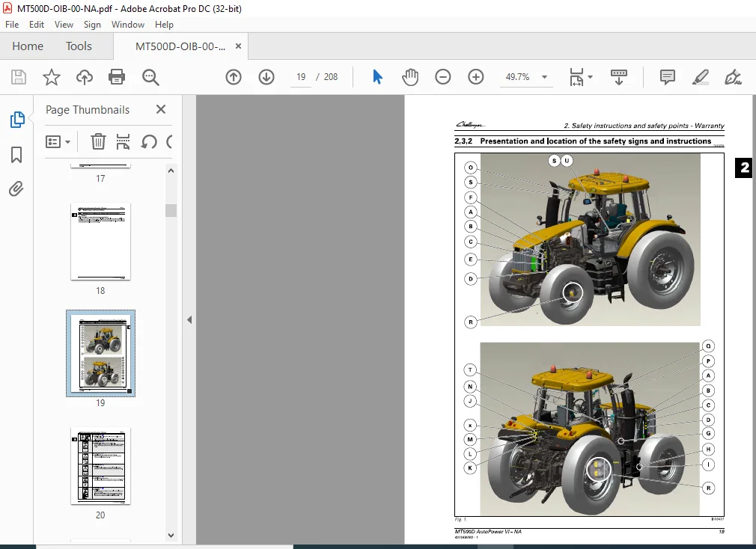This screenshot has width=756, height=549.
Task: Activate the Selection arrow tool
Action: 377,77
